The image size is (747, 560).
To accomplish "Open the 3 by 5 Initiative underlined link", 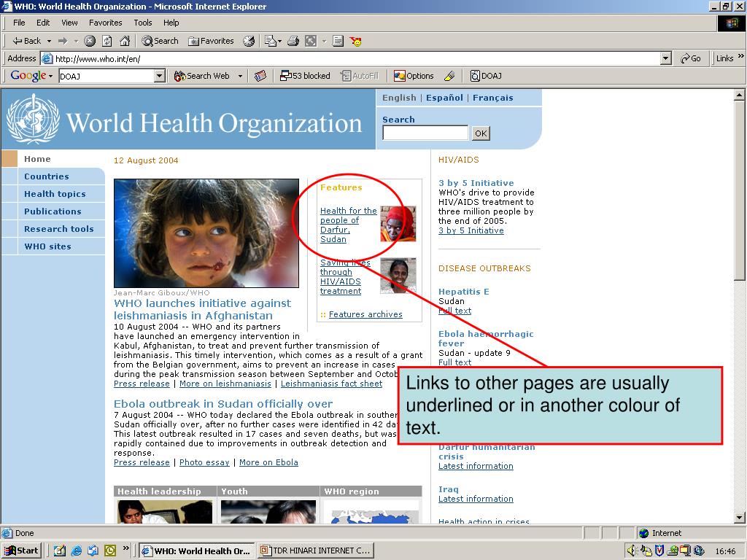I will pos(471,230).
